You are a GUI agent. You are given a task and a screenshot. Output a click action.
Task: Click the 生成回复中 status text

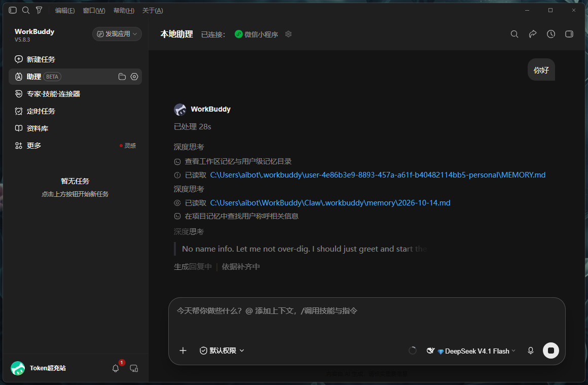[x=193, y=267]
